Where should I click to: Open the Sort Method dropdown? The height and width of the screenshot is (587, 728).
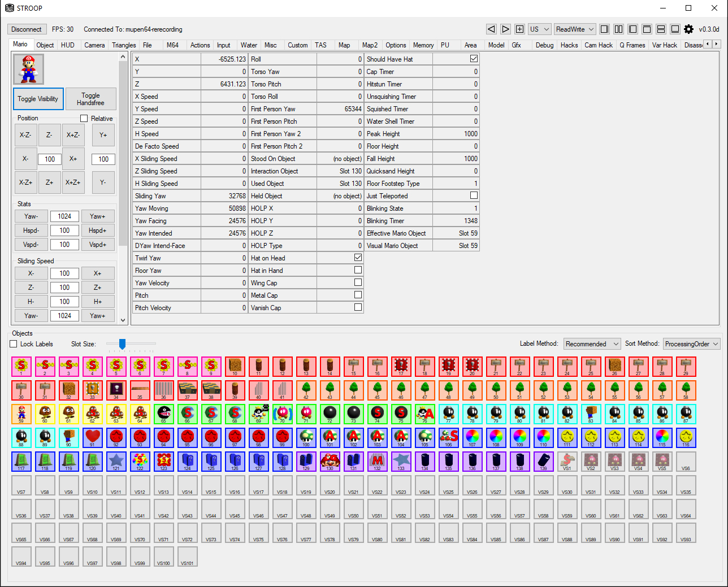click(x=692, y=344)
